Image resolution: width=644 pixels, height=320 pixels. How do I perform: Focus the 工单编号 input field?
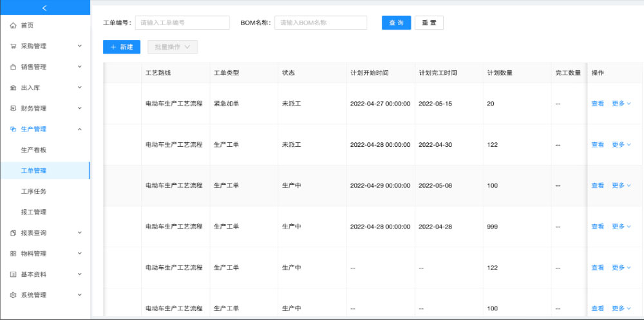click(182, 23)
